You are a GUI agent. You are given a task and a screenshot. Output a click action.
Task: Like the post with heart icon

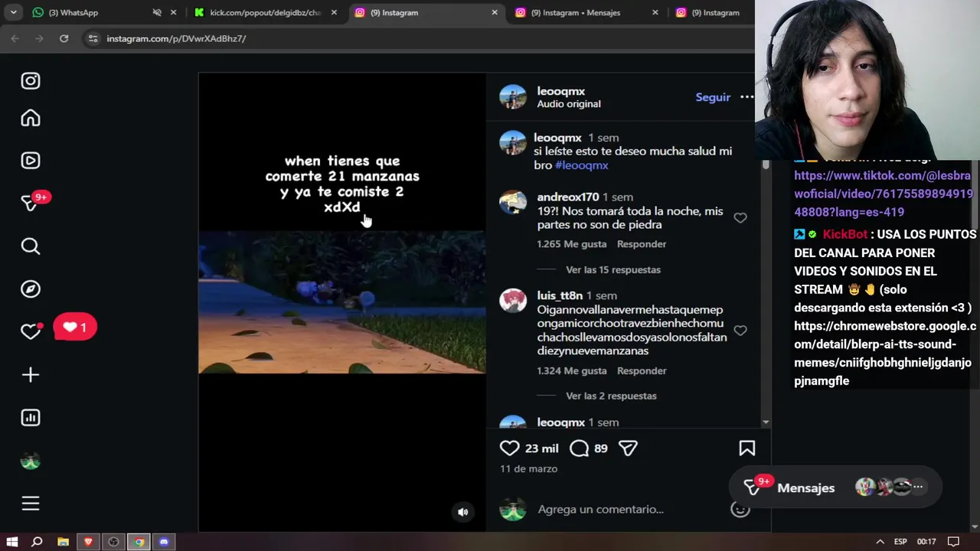tap(509, 448)
